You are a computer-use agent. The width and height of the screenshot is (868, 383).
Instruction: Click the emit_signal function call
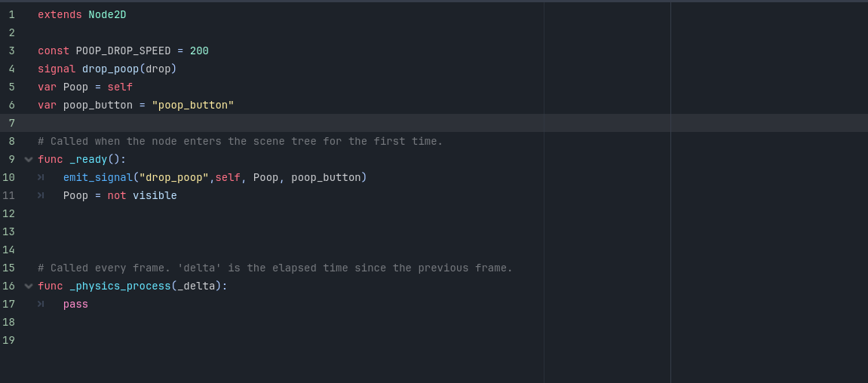point(98,177)
